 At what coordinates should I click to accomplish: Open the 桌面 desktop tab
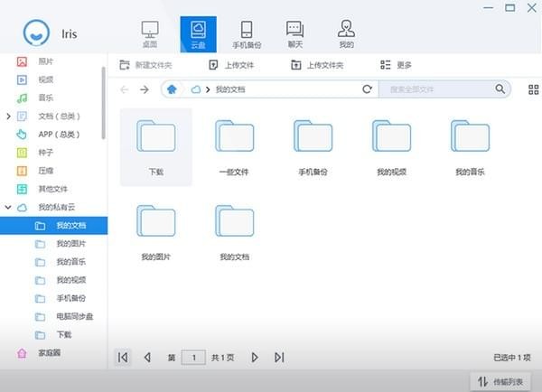[150, 34]
